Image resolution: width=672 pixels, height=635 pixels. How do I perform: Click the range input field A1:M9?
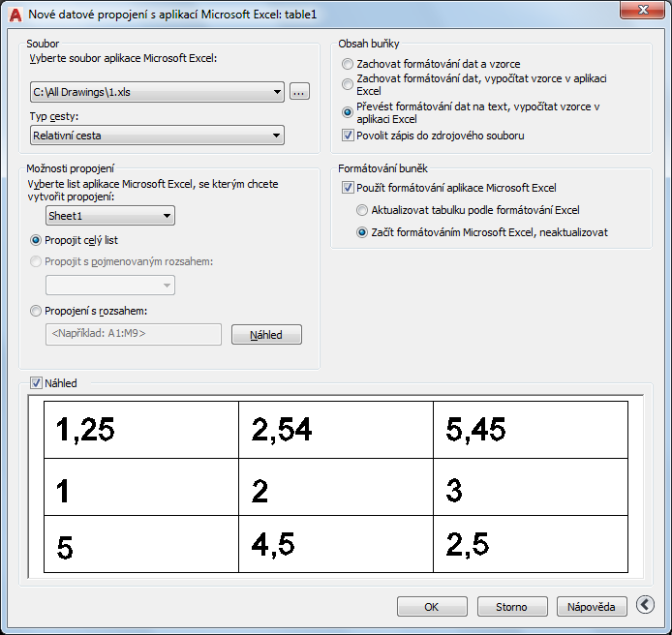[x=134, y=334]
